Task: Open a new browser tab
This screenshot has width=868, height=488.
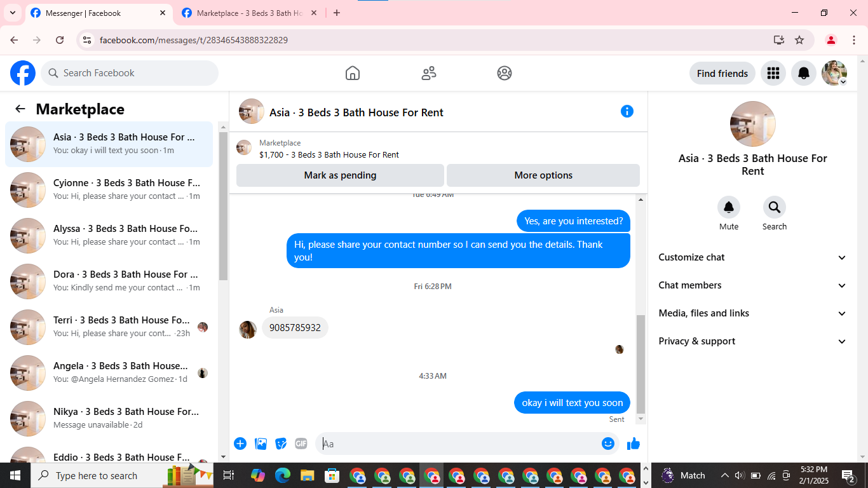Action: click(337, 13)
